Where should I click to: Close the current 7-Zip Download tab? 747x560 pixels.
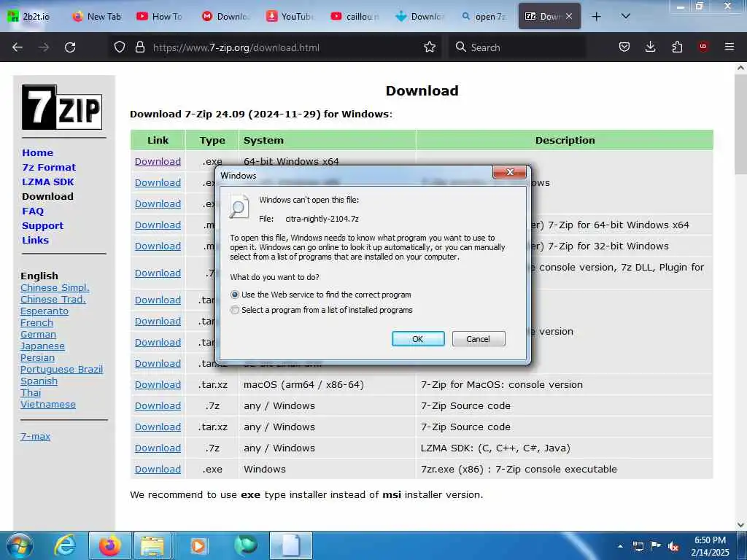(569, 16)
